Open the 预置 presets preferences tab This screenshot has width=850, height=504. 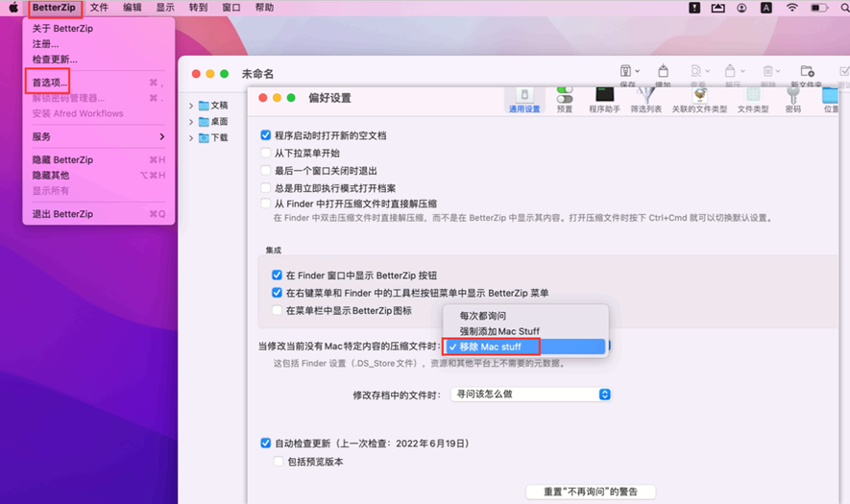[x=565, y=98]
